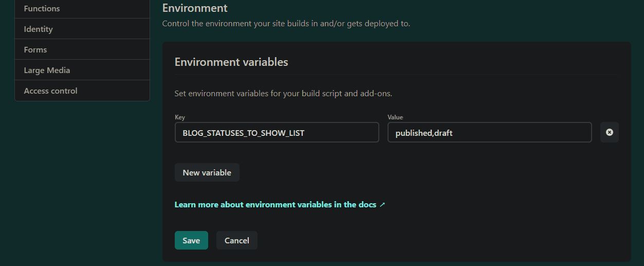
Task: Click the word draft inside the Value field
Action: (443, 133)
